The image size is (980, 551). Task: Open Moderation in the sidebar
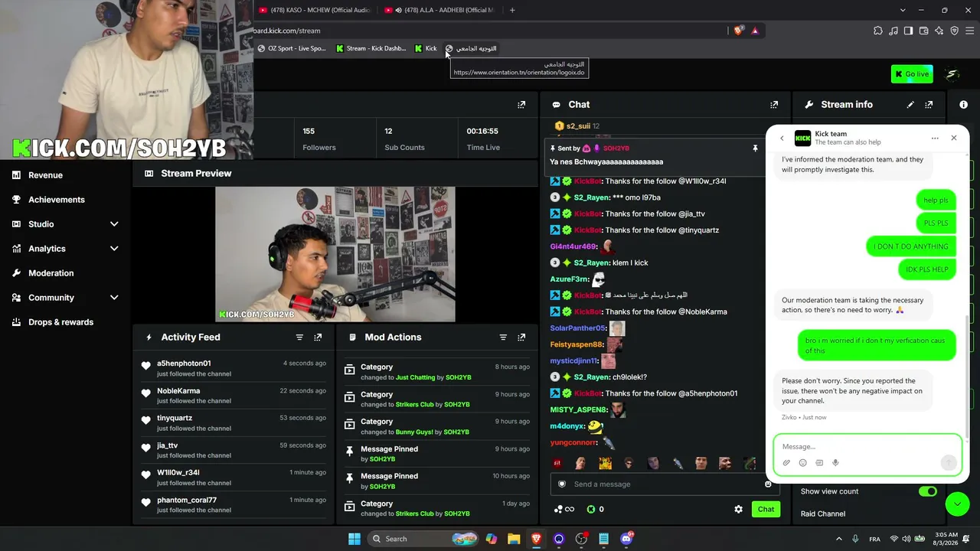[x=51, y=273]
